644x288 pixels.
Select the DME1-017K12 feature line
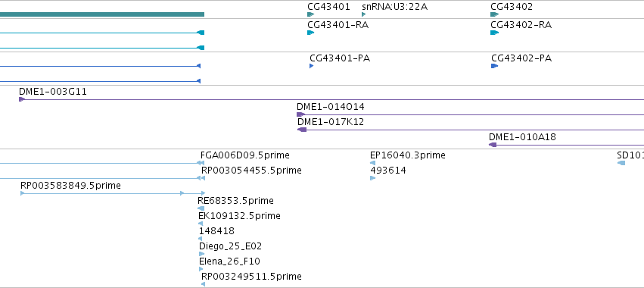470,130
